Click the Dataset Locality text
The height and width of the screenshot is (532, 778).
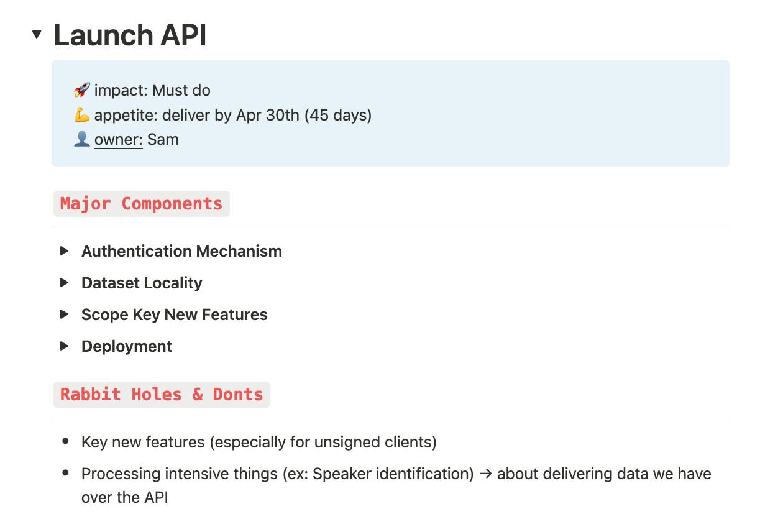click(142, 283)
